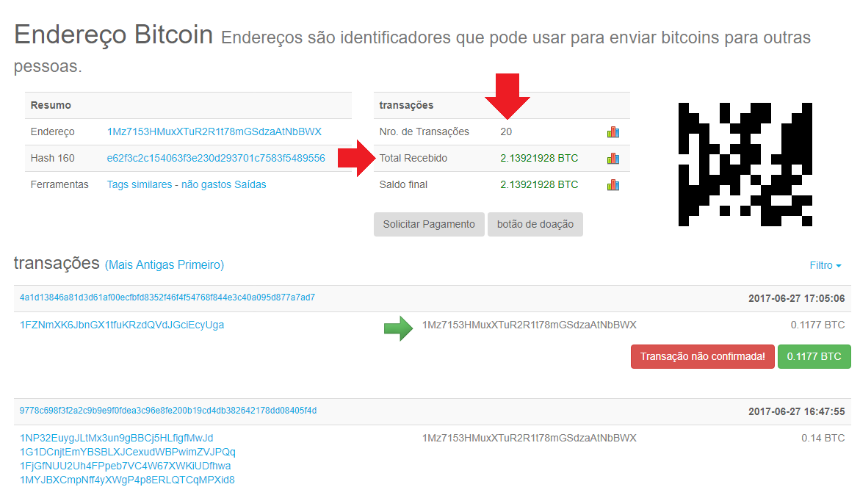Open transaction hash 9778c698f3f2a2c9b9e9f0...
The width and height of the screenshot is (860, 487).
[x=168, y=410]
